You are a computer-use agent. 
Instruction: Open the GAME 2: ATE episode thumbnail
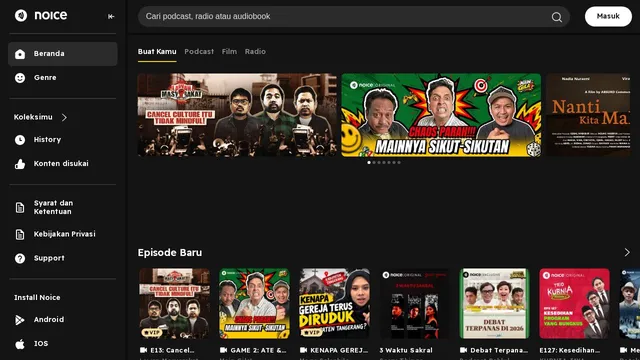pos(254,303)
